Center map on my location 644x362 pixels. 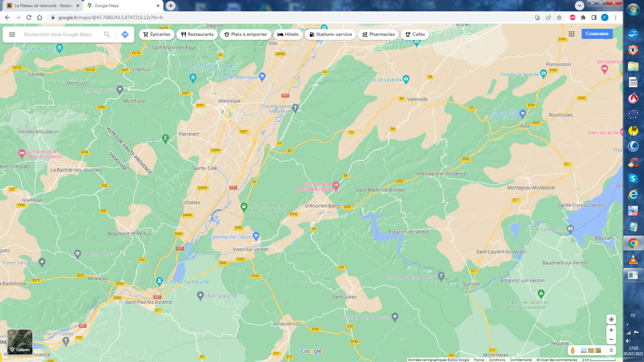(x=611, y=319)
